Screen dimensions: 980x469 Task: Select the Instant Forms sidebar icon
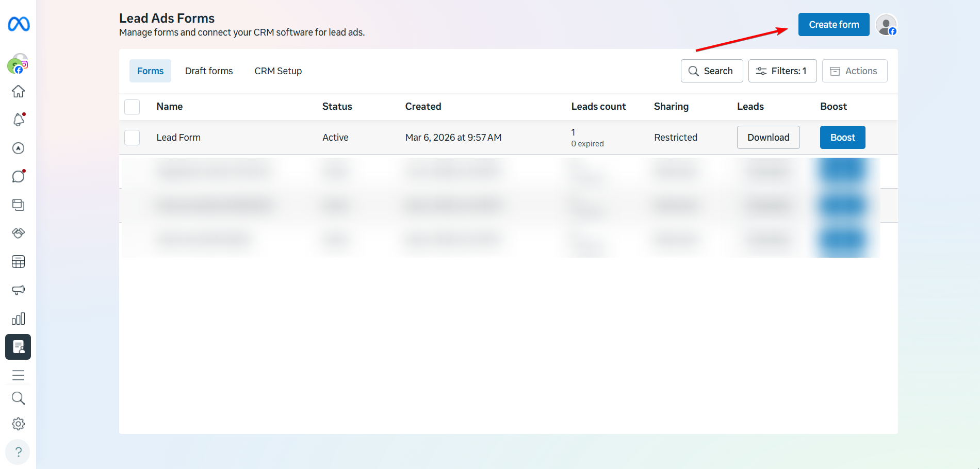(x=18, y=347)
